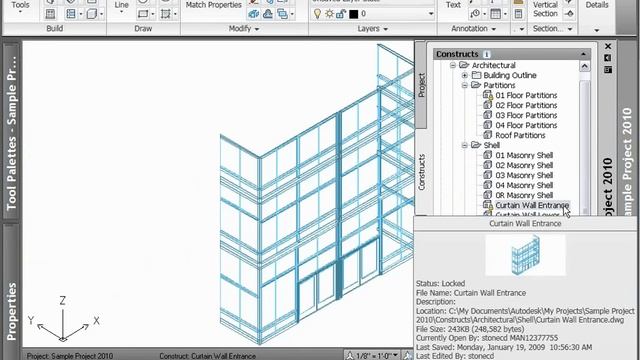Collapse the Shell folder node
The image size is (640, 360).
(x=464, y=145)
